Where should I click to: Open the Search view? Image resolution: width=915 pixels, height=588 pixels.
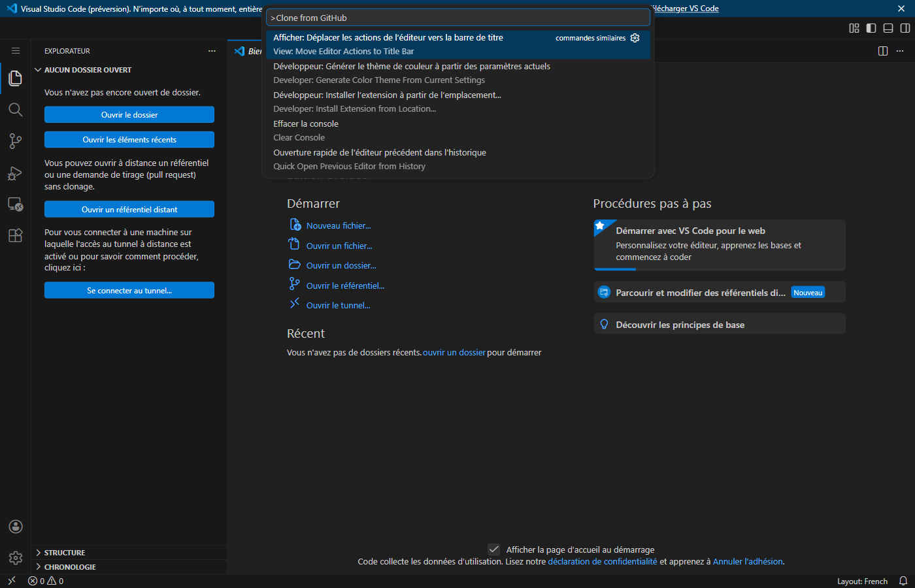15,110
